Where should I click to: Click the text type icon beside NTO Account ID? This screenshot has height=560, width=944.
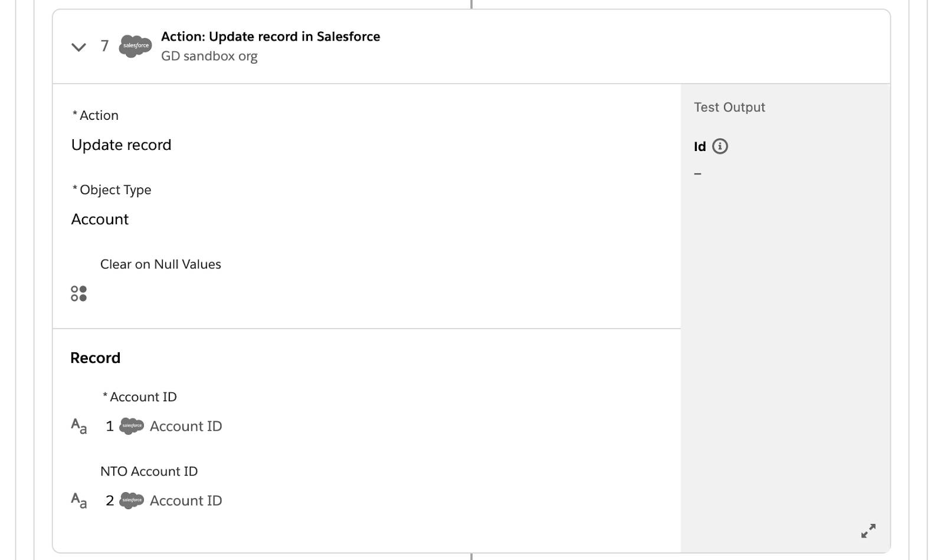pyautogui.click(x=78, y=500)
